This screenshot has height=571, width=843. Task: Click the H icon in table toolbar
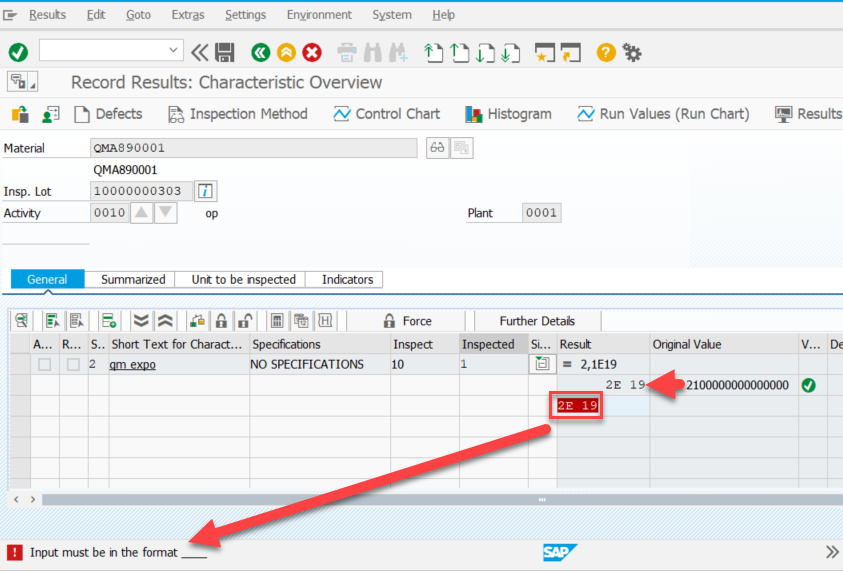pos(325,321)
